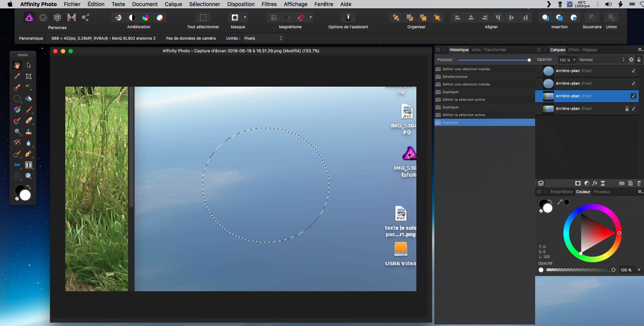This screenshot has height=326, width=644.
Task: Open the Filtres menu
Action: (269, 4)
